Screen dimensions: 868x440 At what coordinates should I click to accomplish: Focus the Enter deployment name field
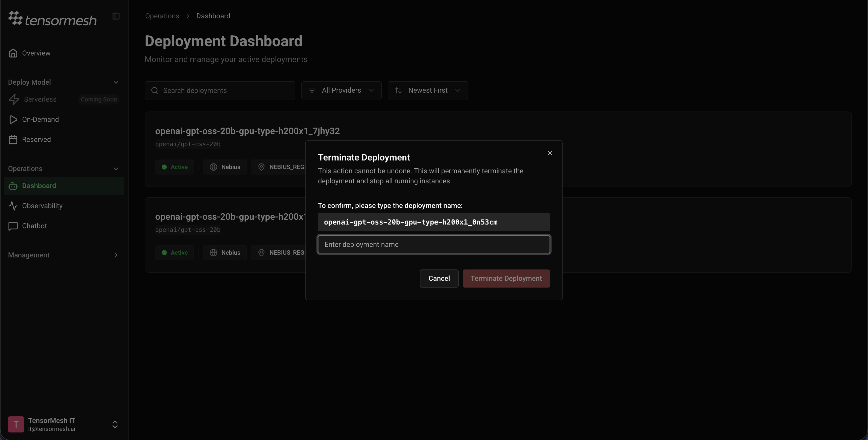[x=434, y=245]
